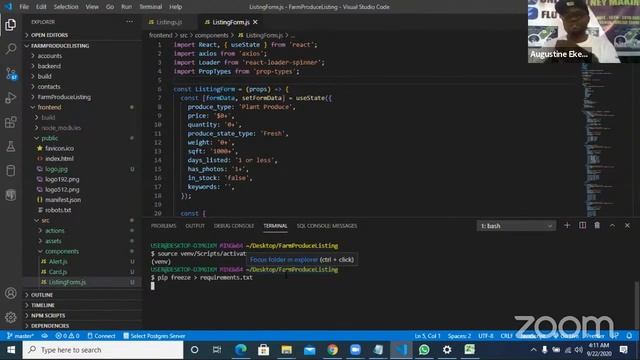Expand the actions folder
Viewport: 640px width, 360px height.
54,231
